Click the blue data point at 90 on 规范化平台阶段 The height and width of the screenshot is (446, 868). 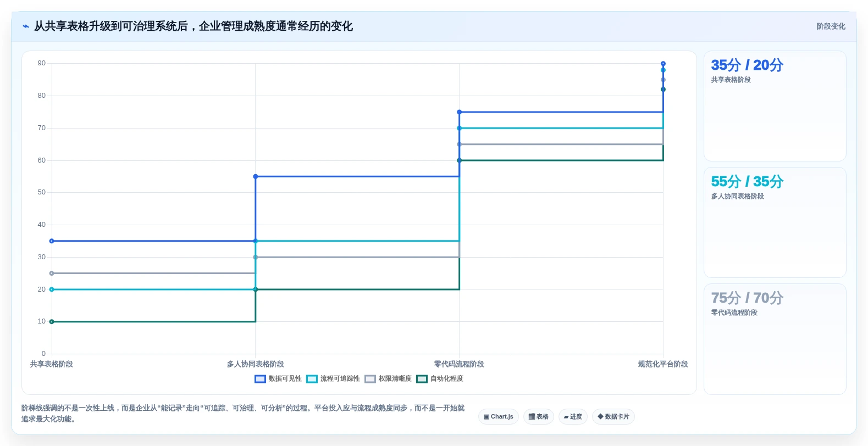click(x=663, y=64)
